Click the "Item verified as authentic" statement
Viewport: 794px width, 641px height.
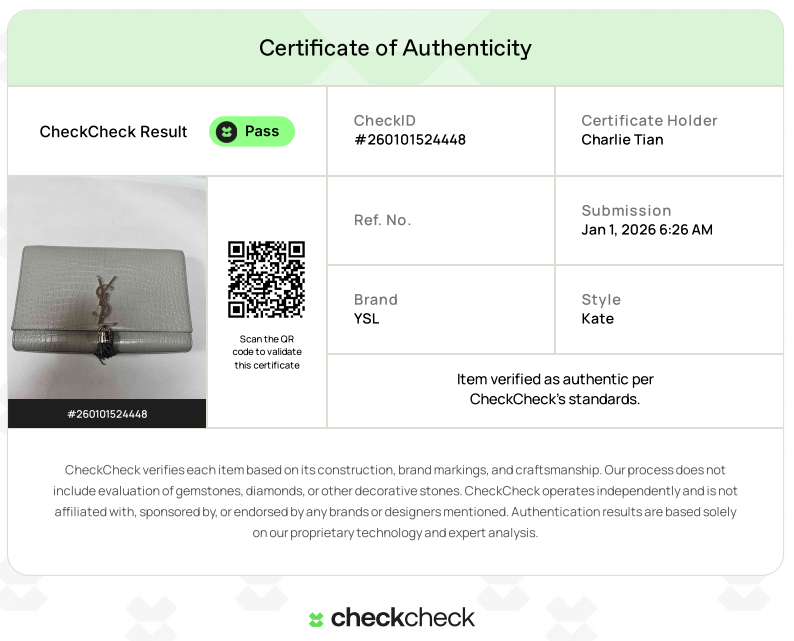point(555,389)
